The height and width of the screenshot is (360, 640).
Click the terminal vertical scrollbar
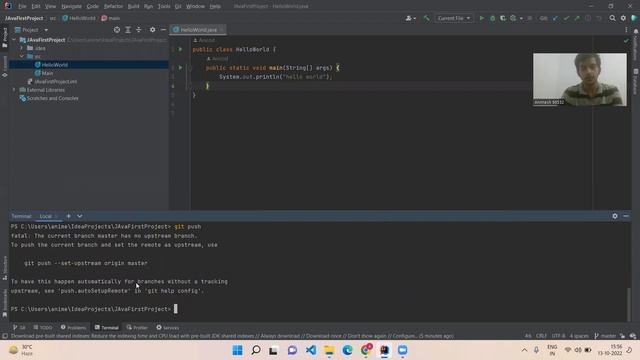tap(629, 304)
